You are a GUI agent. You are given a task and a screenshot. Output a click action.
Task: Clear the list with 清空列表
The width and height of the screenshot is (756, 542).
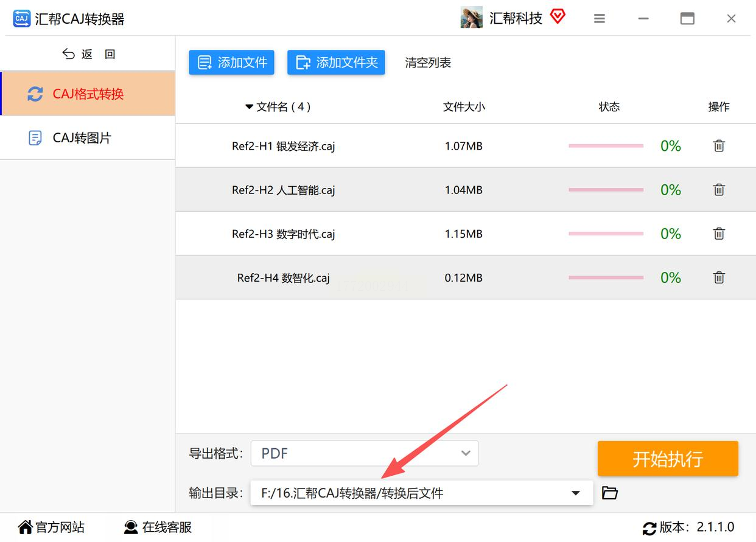428,63
